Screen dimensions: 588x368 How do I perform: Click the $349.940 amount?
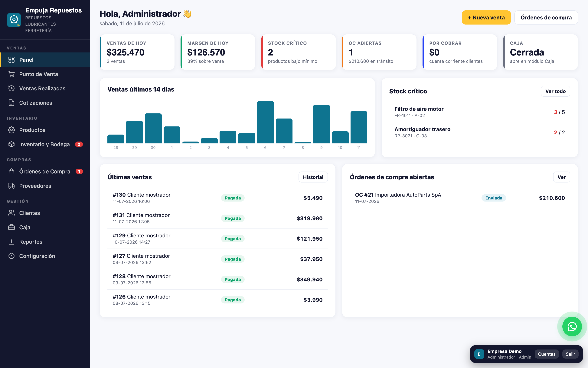coord(310,279)
